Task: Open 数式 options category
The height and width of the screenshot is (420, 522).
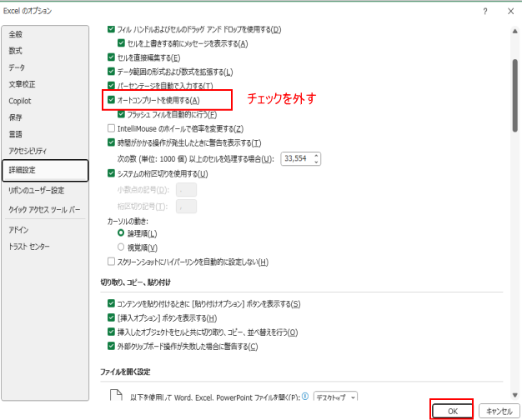Action: pyautogui.click(x=45, y=51)
